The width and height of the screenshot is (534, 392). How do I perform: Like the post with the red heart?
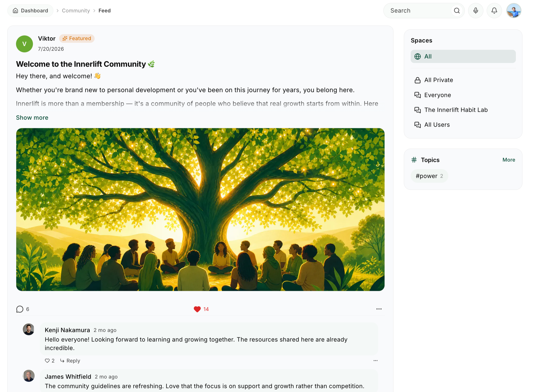tap(197, 309)
